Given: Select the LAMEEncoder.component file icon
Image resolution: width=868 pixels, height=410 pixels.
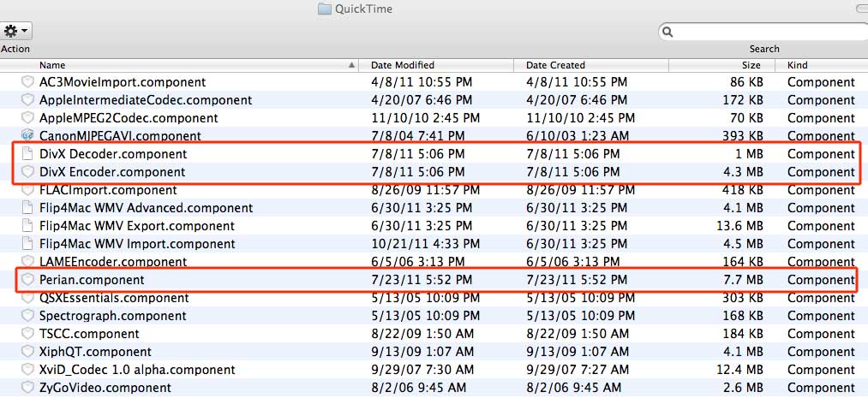Looking at the screenshot, I should 27,261.
